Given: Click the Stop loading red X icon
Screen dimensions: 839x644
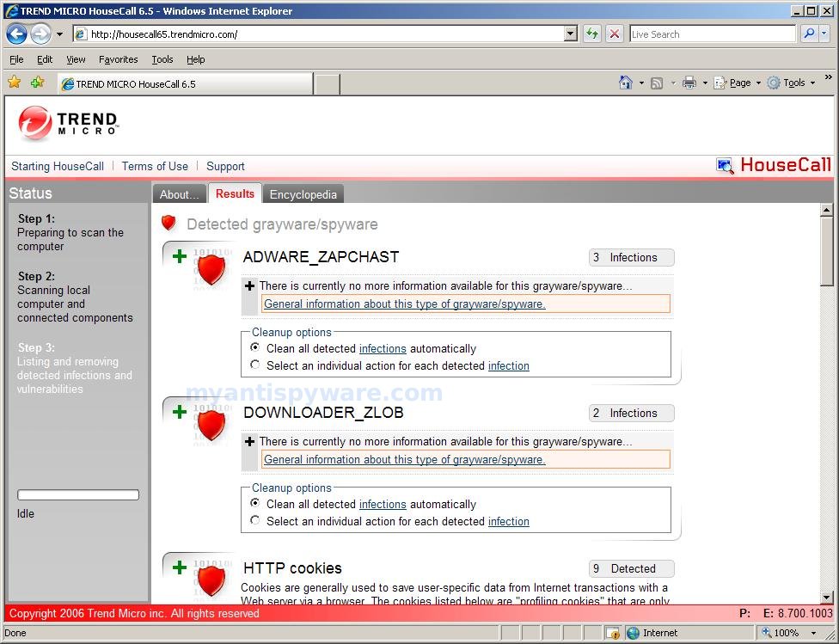Looking at the screenshot, I should pos(615,34).
